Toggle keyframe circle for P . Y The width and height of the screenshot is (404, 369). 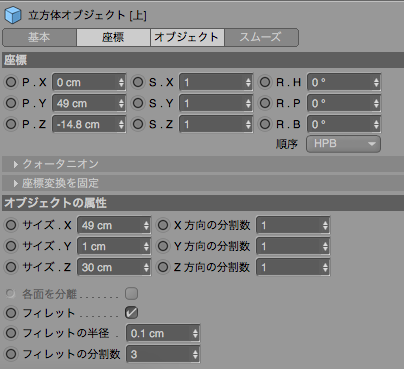pos(11,103)
